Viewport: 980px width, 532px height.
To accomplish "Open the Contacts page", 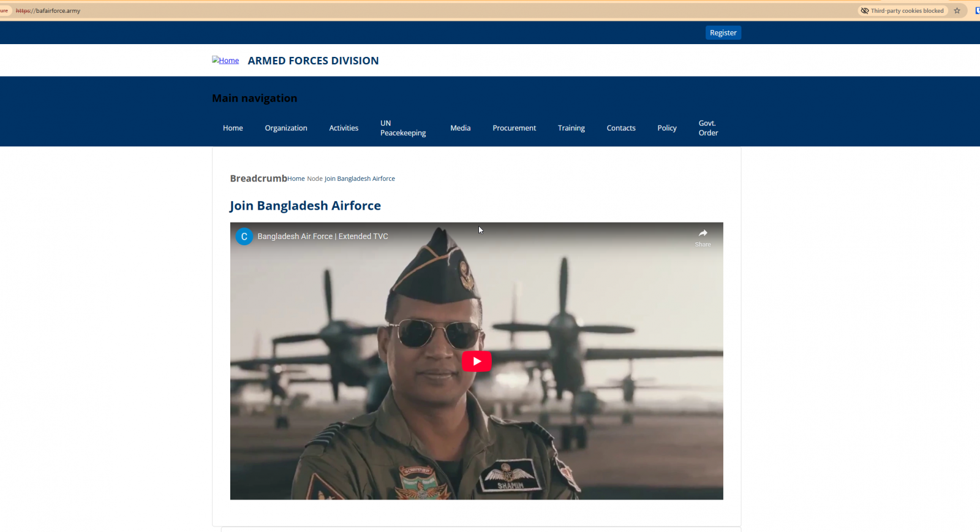I will [620, 128].
